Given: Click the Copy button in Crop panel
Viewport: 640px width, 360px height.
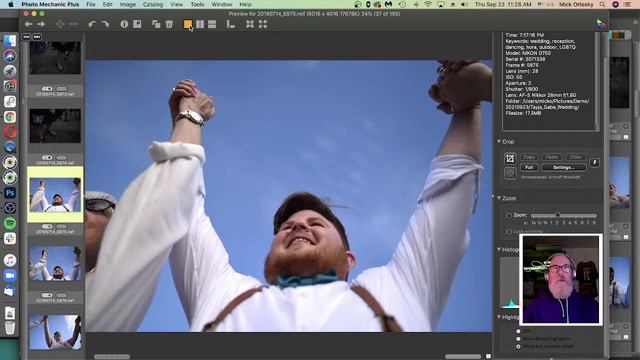Looking at the screenshot, I should [529, 157].
